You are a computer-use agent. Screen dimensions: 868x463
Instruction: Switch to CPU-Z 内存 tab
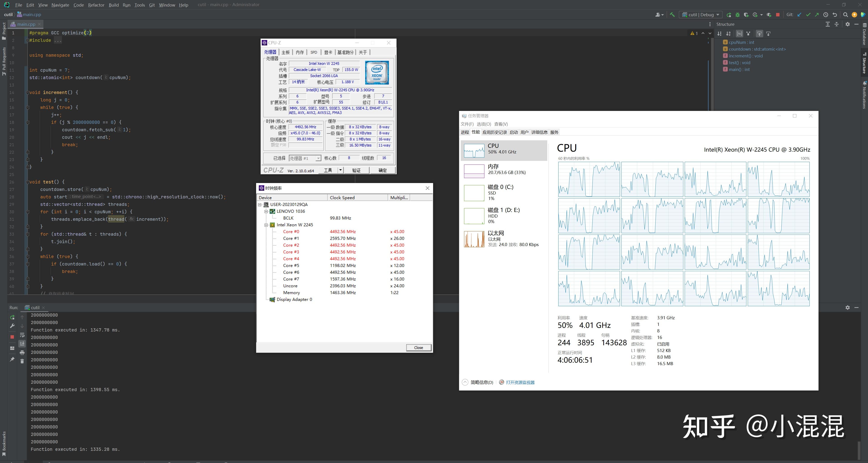tap(300, 52)
